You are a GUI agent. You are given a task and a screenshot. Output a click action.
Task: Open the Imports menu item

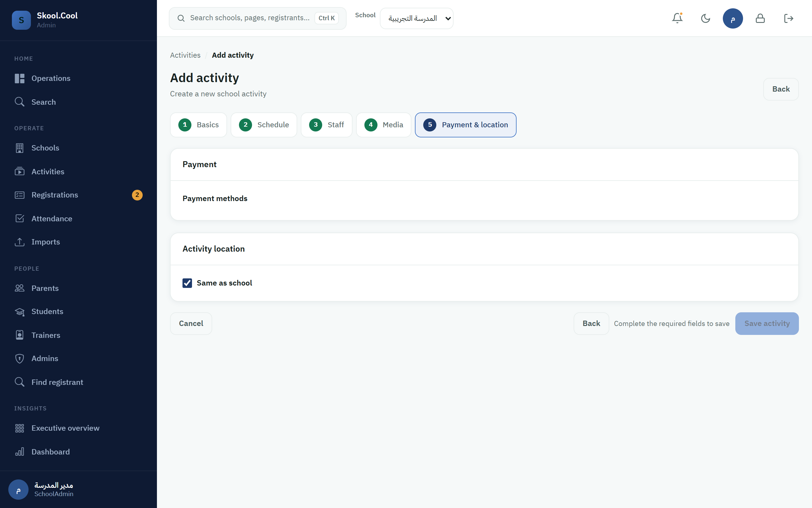pos(78,242)
